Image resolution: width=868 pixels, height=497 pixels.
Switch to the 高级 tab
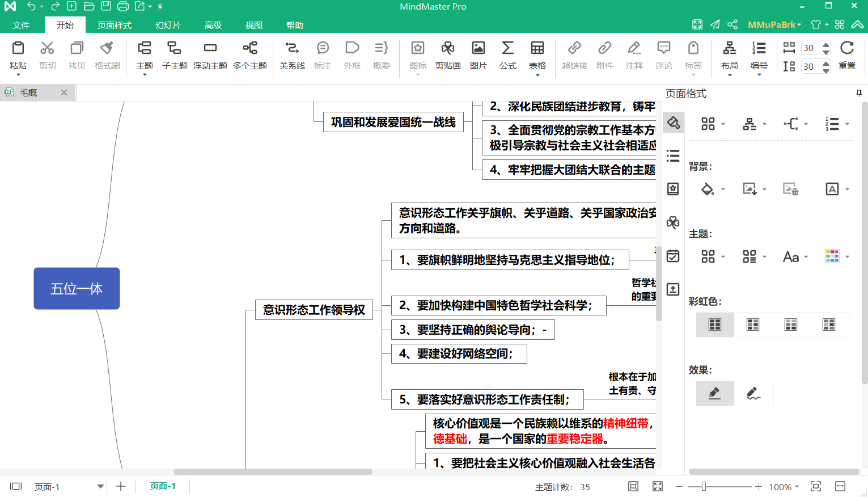click(x=213, y=25)
